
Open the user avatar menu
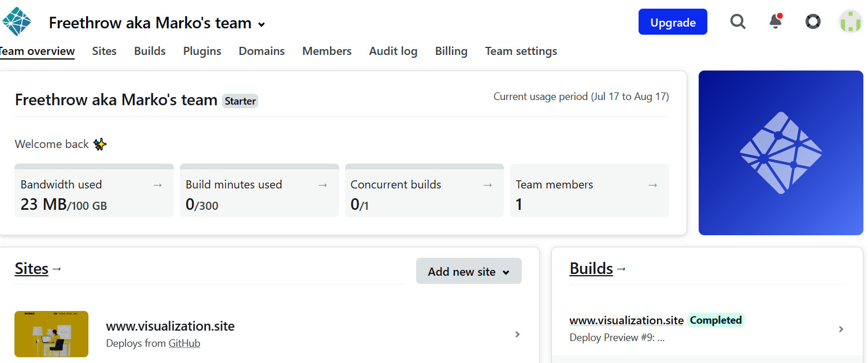tap(850, 21)
